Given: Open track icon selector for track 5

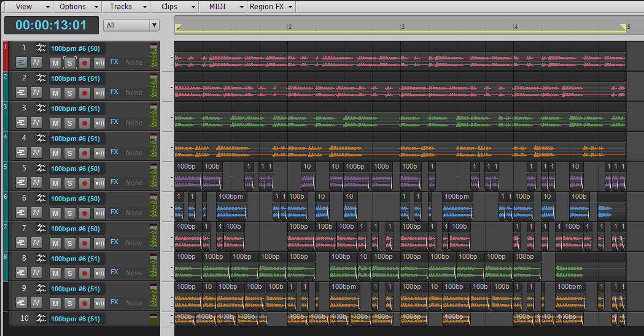Looking at the screenshot, I should pos(41,168).
